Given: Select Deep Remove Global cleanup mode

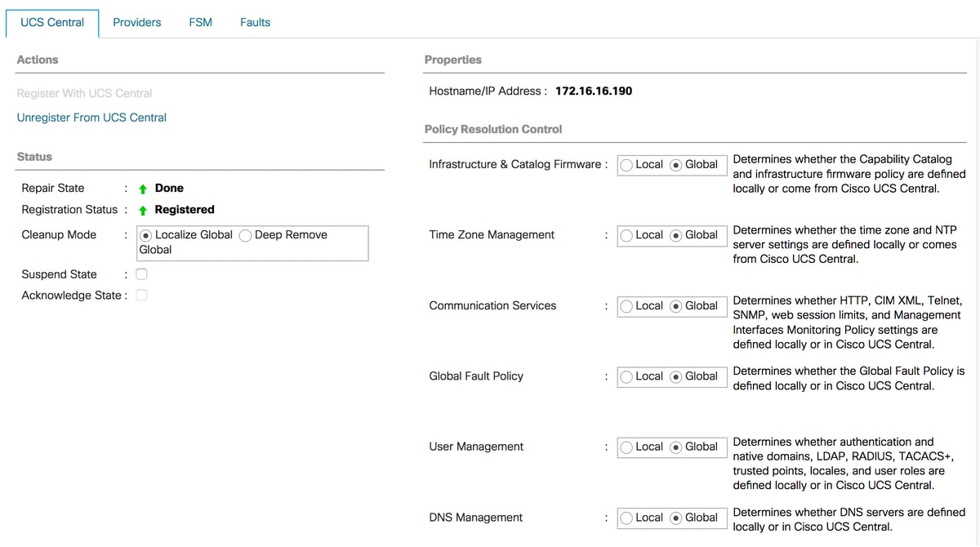Looking at the screenshot, I should pos(245,235).
